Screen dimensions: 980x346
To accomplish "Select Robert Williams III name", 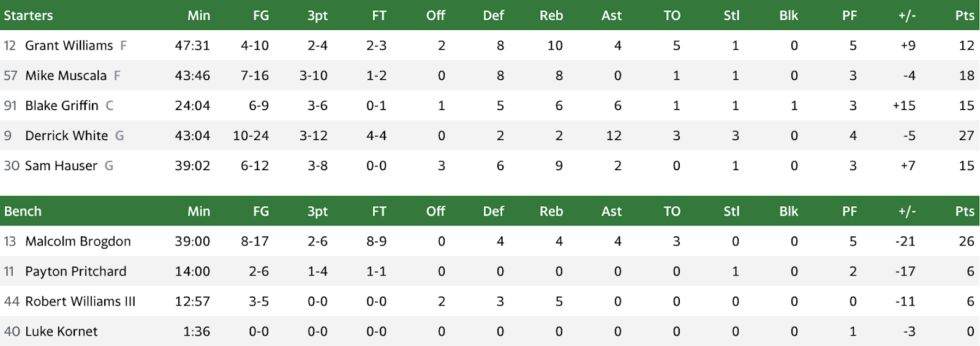I will tap(80, 301).
